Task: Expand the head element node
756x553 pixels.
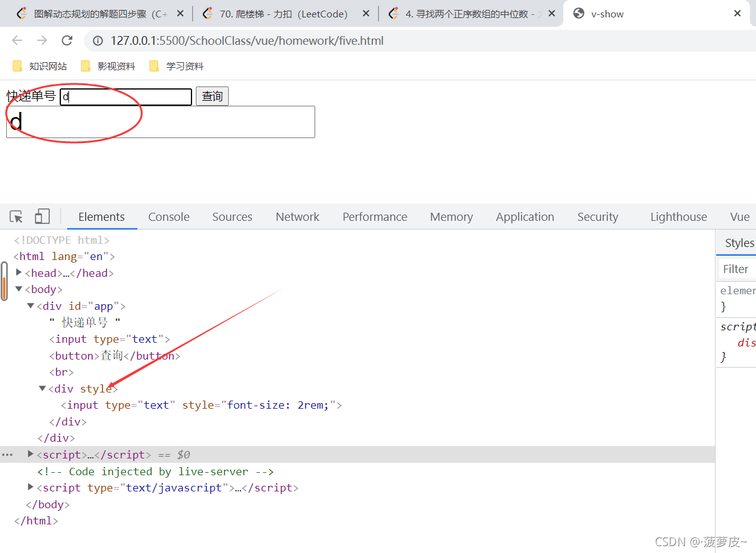Action: coord(19,272)
